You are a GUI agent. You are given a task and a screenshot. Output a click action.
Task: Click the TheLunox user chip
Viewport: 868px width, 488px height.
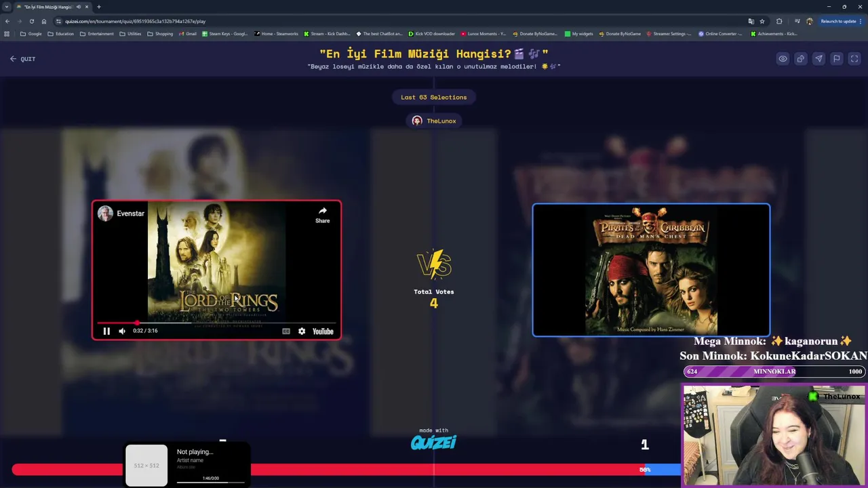434,121
